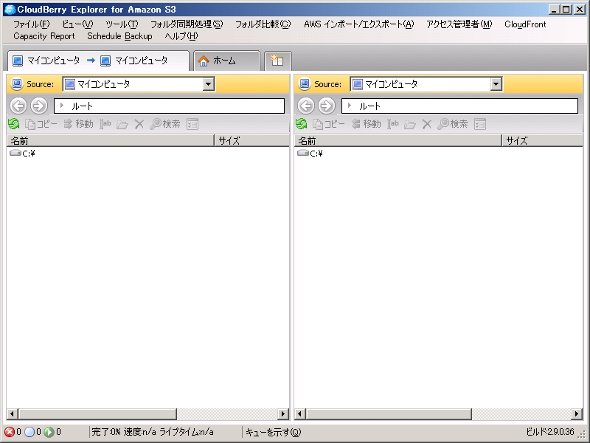Screen dimensions: 590x443
Task: Click left pane scrollbar right arrow
Action: 283,414
